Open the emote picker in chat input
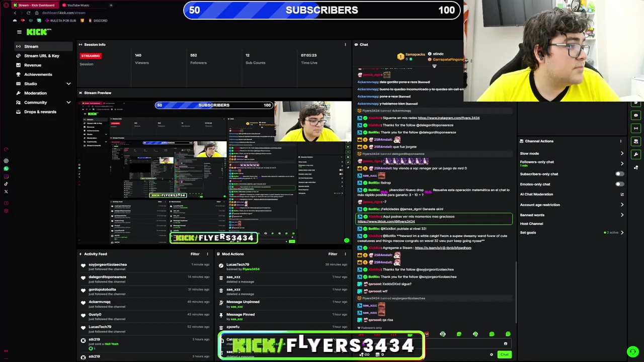 pos(506,344)
